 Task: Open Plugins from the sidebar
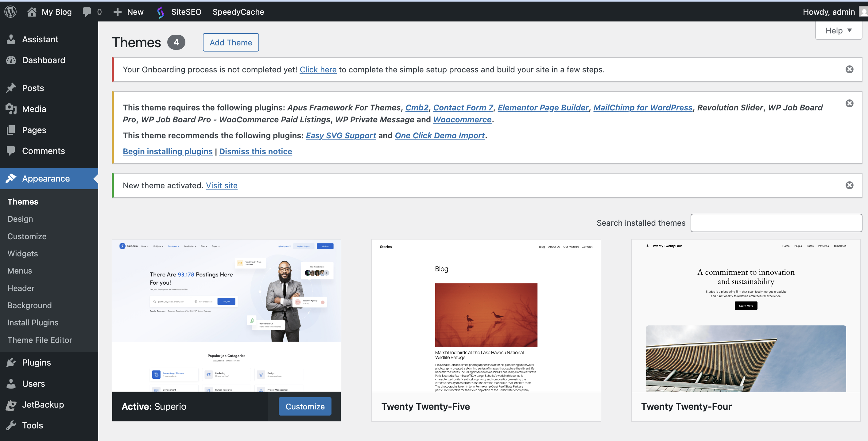pyautogui.click(x=36, y=362)
